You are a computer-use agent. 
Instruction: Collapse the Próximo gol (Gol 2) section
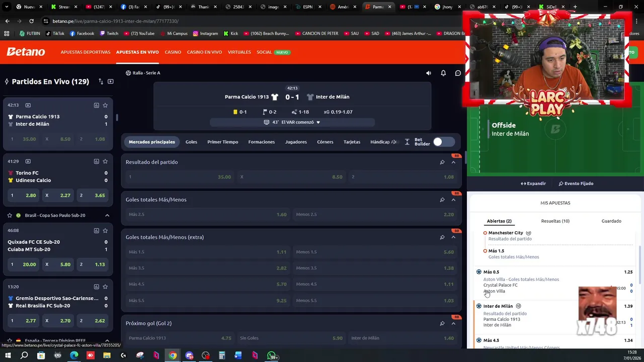453,323
